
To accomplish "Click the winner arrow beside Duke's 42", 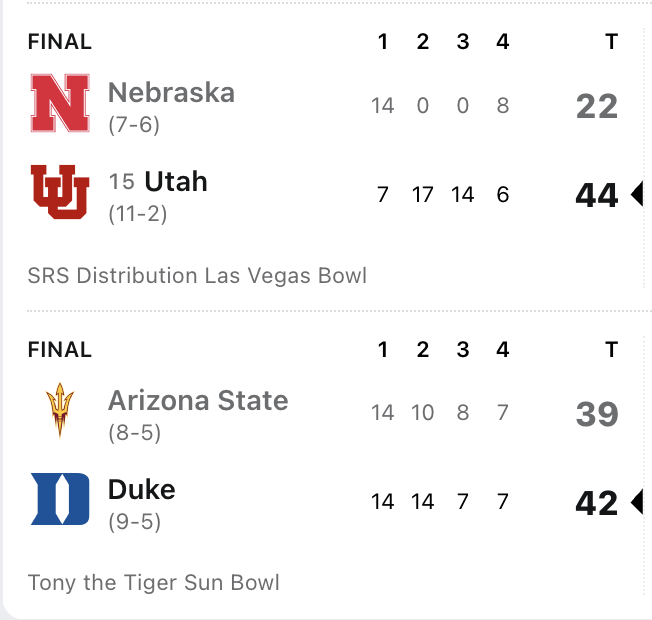I will 636,502.
